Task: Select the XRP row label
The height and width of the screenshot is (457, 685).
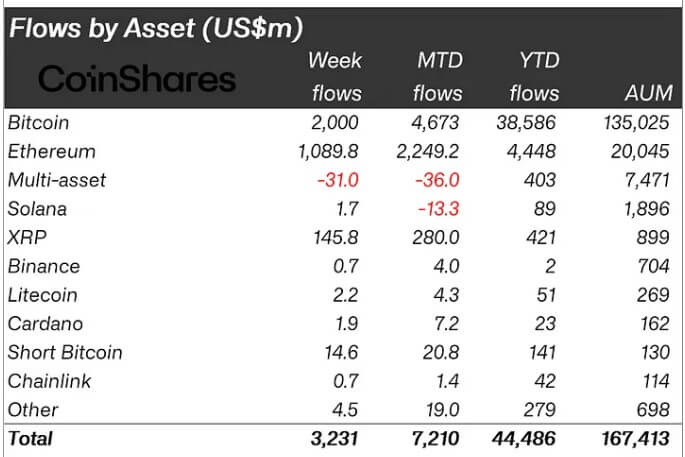Action: tap(27, 238)
